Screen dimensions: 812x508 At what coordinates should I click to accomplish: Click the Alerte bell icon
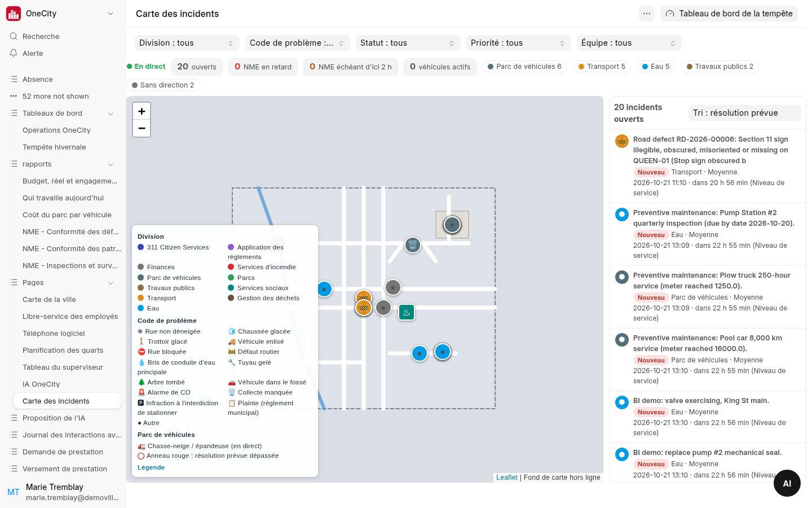14,53
